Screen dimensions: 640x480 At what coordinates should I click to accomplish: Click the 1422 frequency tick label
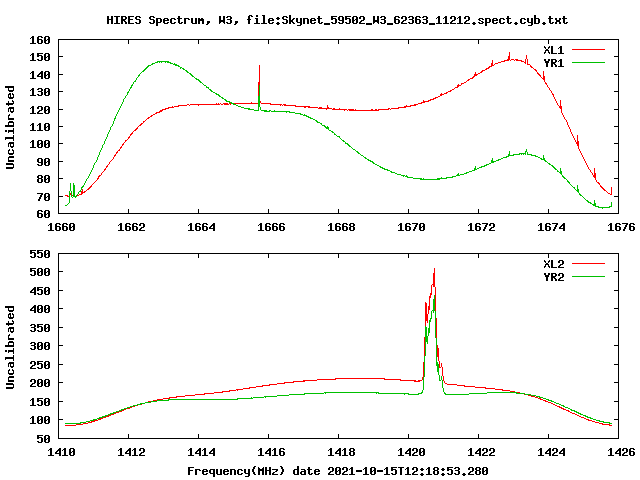(481, 452)
